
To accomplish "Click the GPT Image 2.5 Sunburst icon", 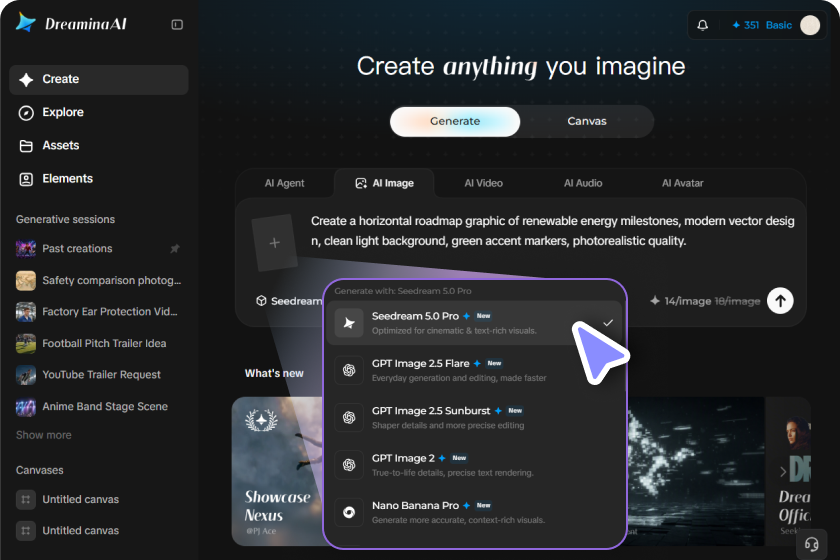I will [x=349, y=417].
